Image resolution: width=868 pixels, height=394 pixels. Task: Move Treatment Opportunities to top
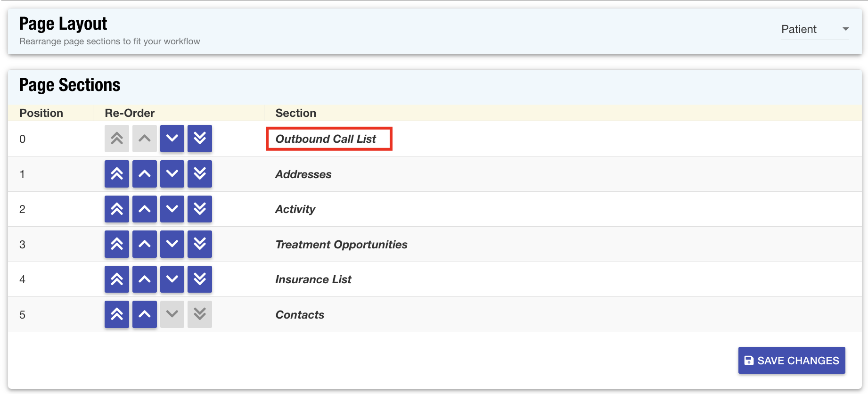[x=117, y=244]
